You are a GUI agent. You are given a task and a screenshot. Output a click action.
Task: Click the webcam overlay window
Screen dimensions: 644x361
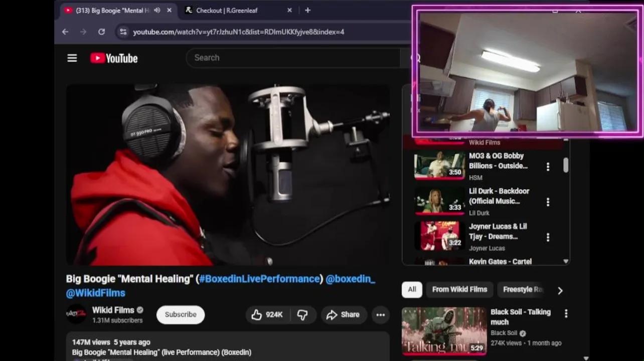pyautogui.click(x=527, y=72)
